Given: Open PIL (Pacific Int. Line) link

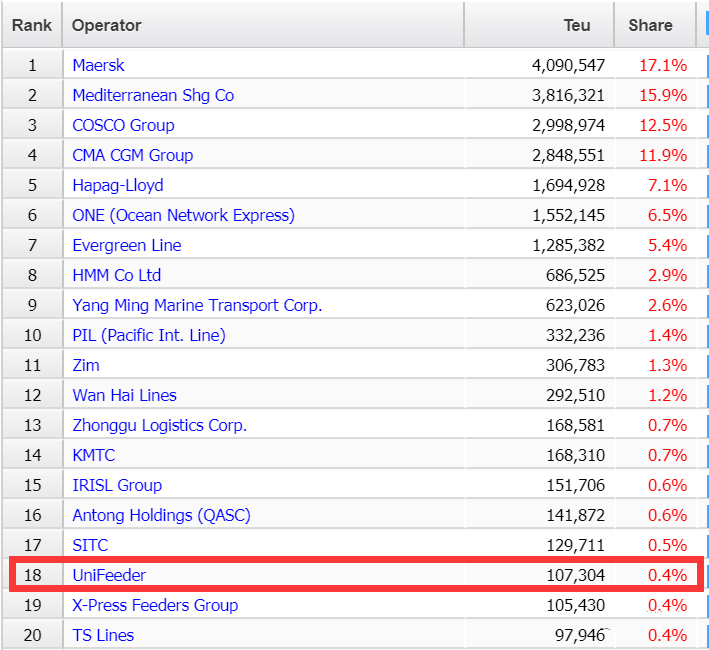Looking at the screenshot, I should (x=149, y=335).
